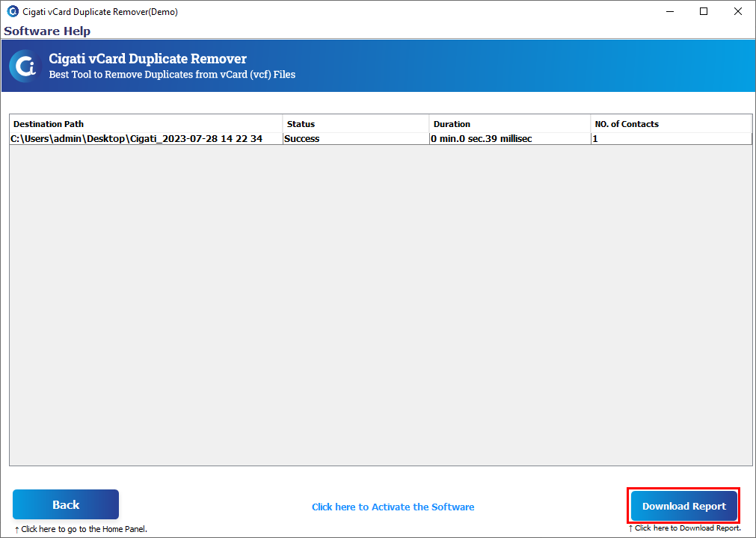This screenshot has height=538, width=756.
Task: Select the Cigati_2023-07-28 destination path cell
Action: 146,139
